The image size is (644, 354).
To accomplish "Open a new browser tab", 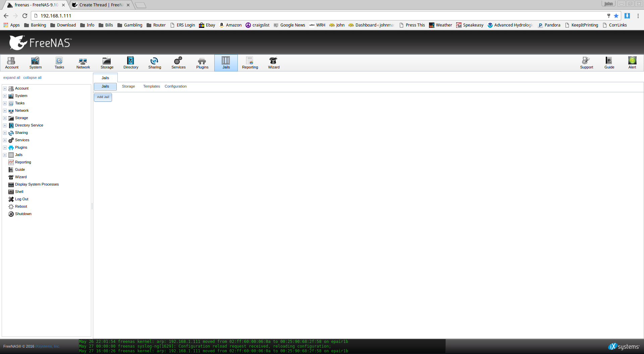I will coord(141,5).
